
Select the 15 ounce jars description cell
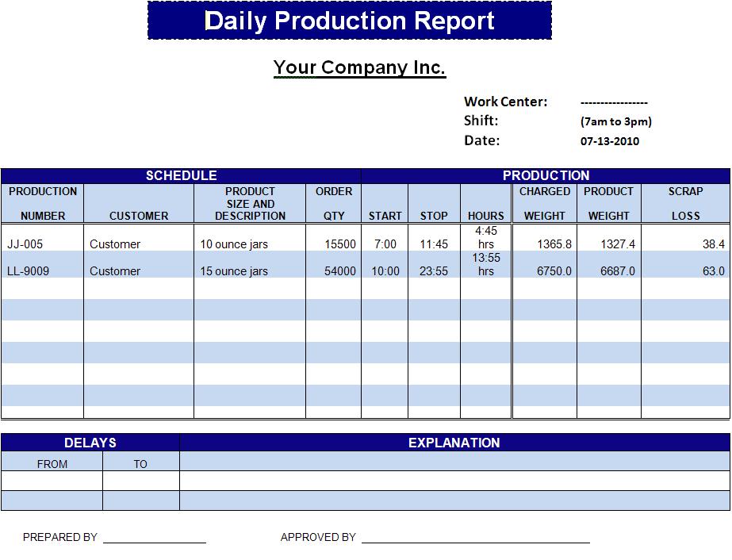[234, 271]
